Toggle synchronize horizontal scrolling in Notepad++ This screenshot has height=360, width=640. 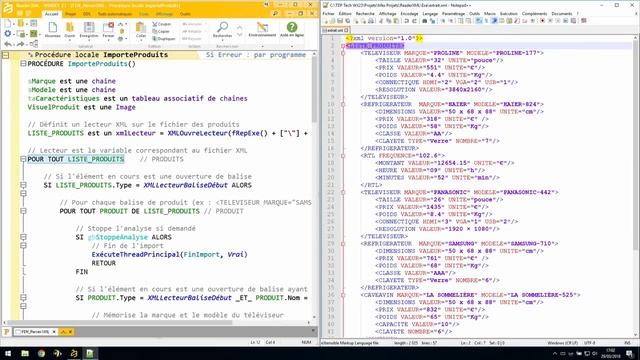(468, 20)
